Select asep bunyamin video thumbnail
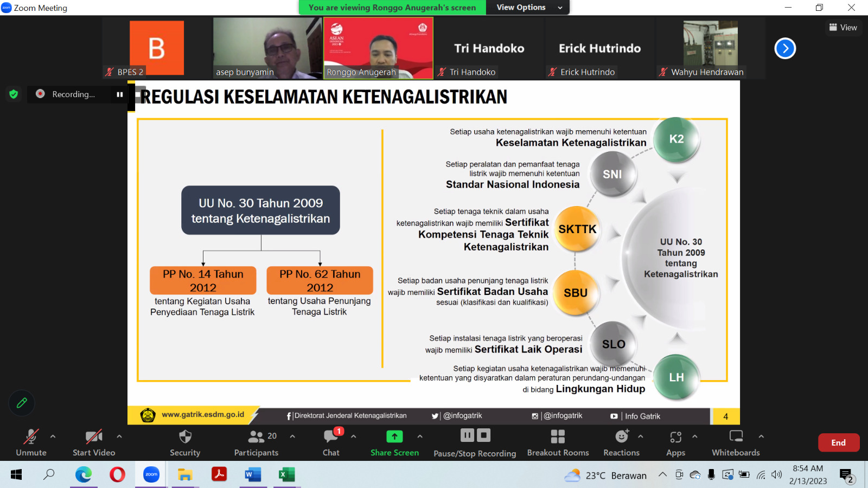Screen dimensions: 868x488 click(267, 48)
